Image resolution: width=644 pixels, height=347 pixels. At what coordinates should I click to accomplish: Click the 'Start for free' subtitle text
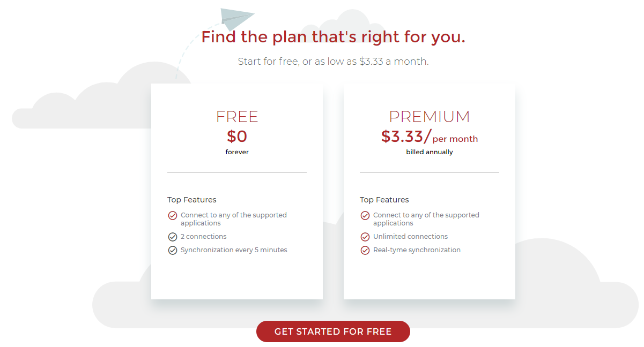click(333, 62)
